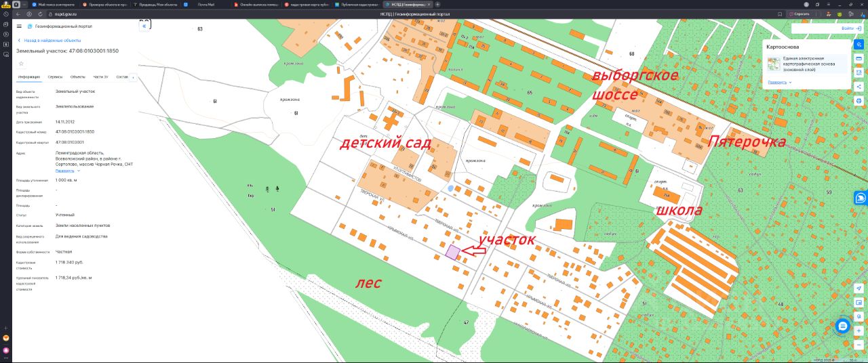Reload the page with browser refresh icon
The image size is (868, 363).
41,14
